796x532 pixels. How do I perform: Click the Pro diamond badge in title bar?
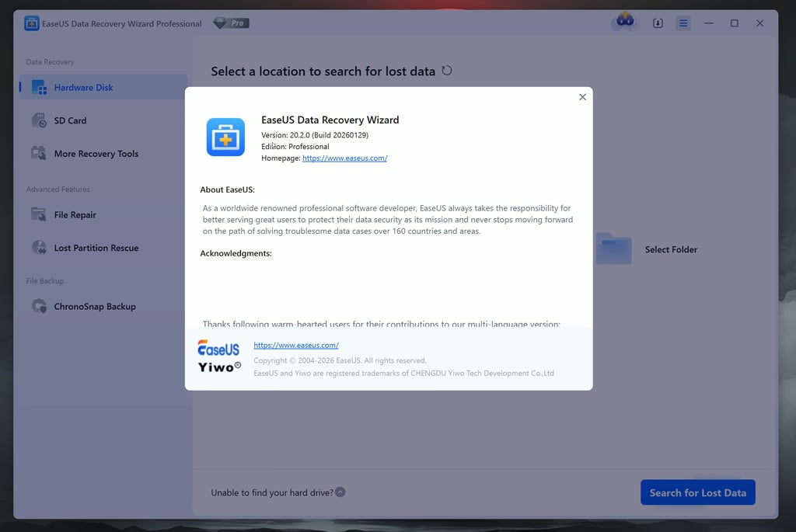click(231, 23)
